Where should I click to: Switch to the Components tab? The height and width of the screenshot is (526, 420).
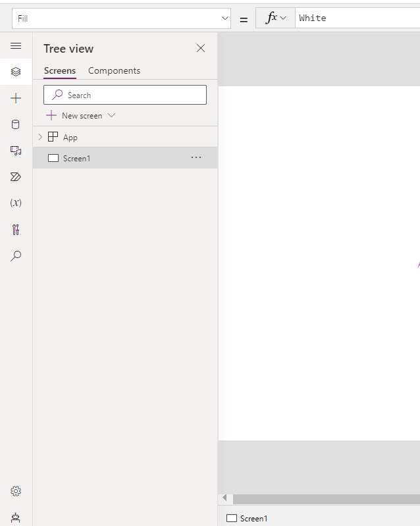tap(114, 71)
